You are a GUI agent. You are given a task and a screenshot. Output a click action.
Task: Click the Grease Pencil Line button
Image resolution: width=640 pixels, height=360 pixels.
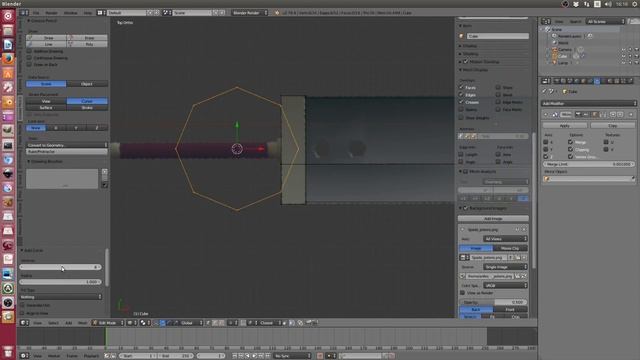click(46, 44)
